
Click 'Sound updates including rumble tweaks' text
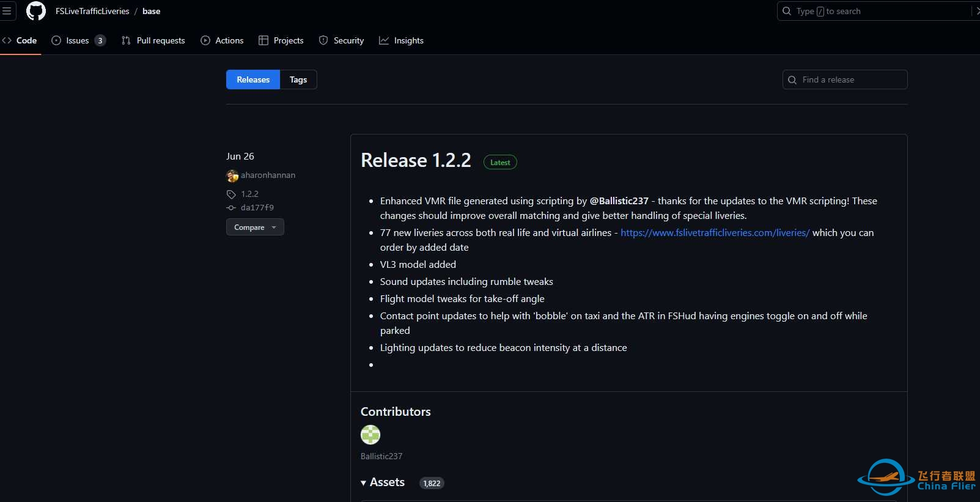coord(466,281)
